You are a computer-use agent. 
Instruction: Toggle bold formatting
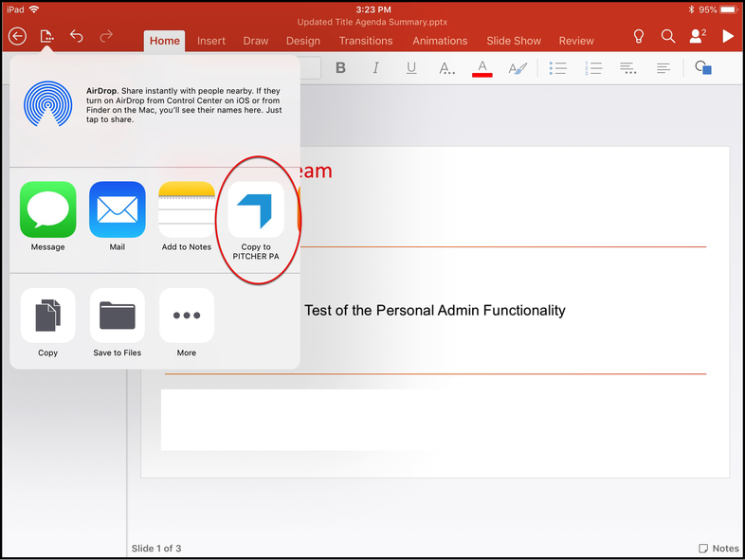click(x=341, y=68)
